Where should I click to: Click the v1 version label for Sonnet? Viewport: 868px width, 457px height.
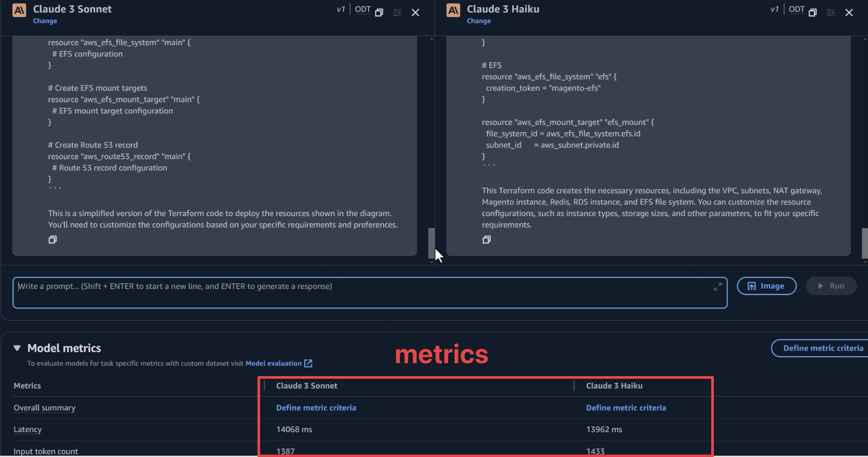tap(341, 9)
